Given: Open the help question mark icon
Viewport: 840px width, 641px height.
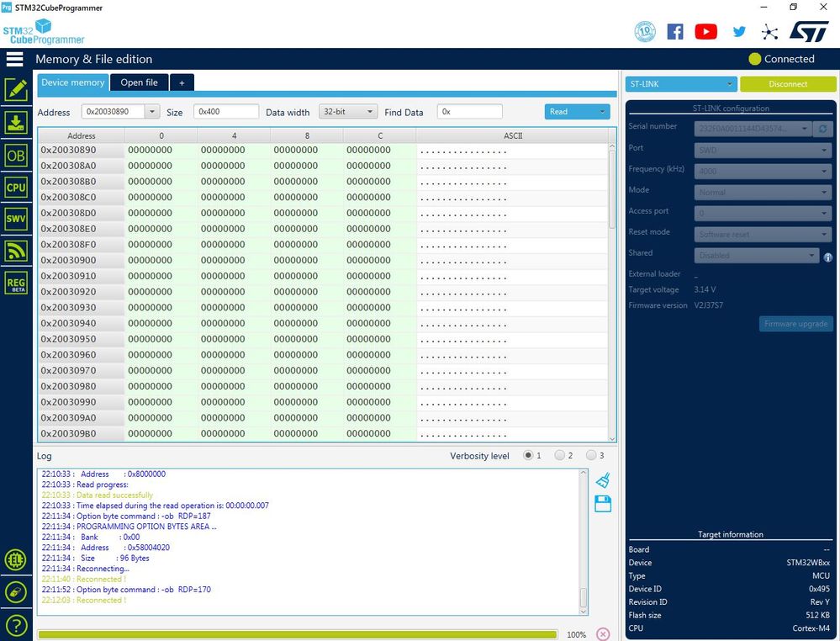Looking at the screenshot, I should [x=16, y=626].
